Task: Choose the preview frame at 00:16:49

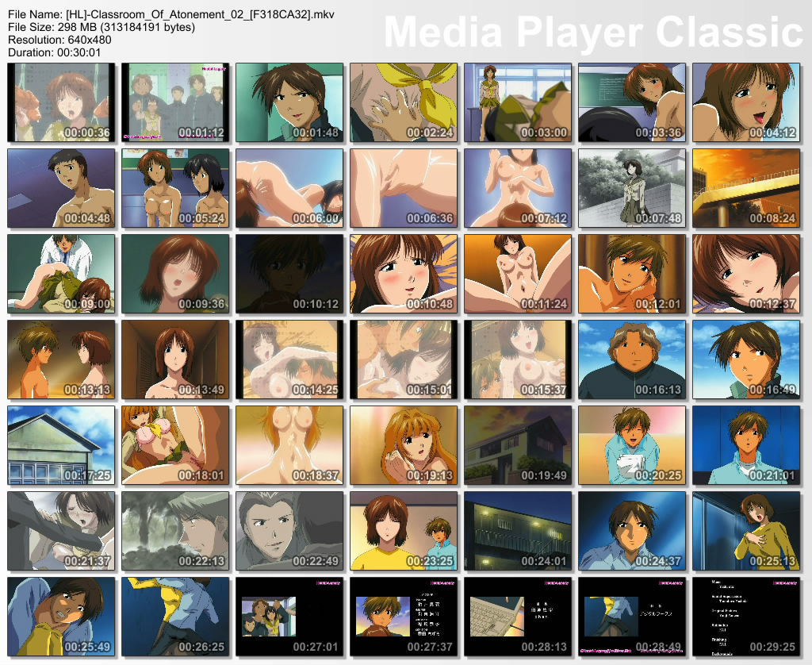Action: [x=746, y=359]
